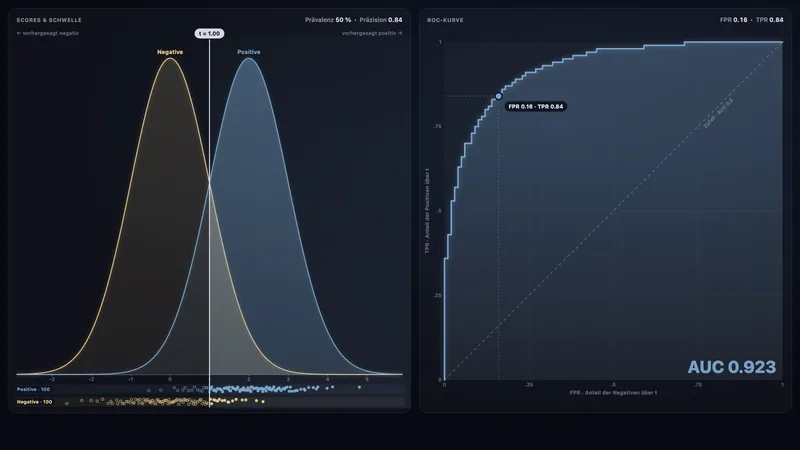Click the 'vorhergesagt positiv' label
Image resolution: width=800 pixels, height=450 pixels.
pyautogui.click(x=372, y=33)
